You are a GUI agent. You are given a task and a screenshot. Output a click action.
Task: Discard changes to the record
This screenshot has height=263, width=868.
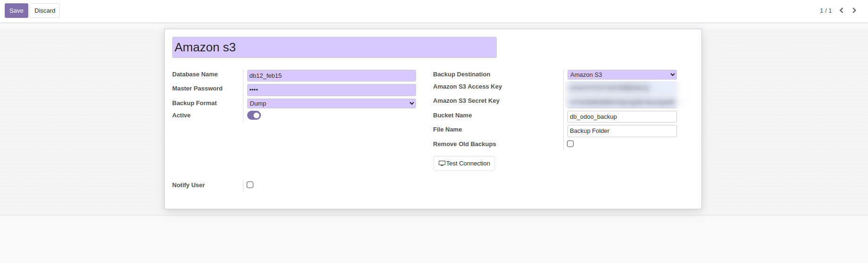45,10
